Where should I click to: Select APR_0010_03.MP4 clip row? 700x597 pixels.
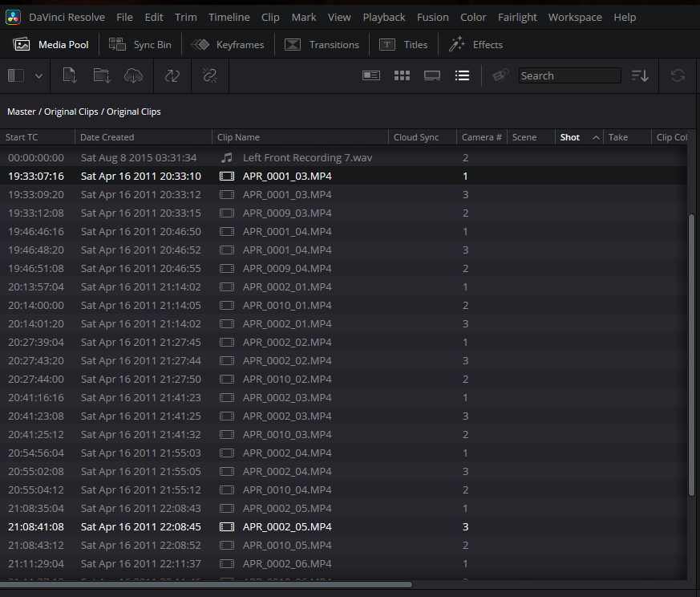[343, 434]
